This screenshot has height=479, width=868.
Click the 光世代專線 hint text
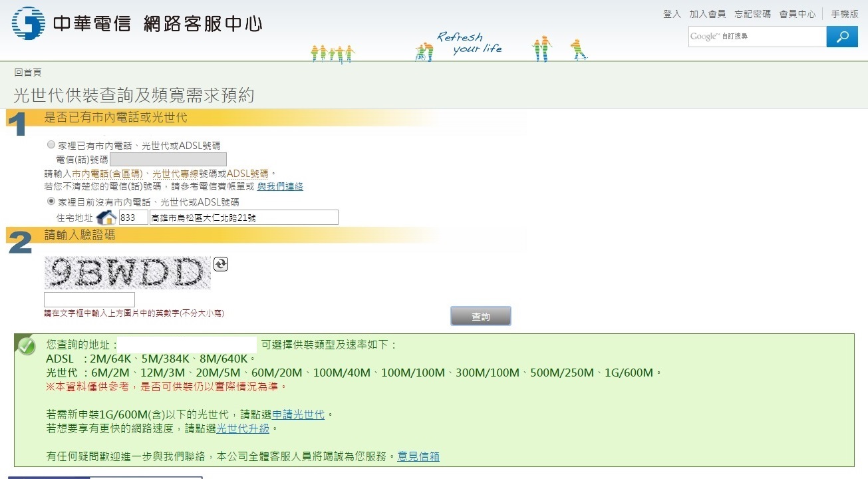[176, 173]
